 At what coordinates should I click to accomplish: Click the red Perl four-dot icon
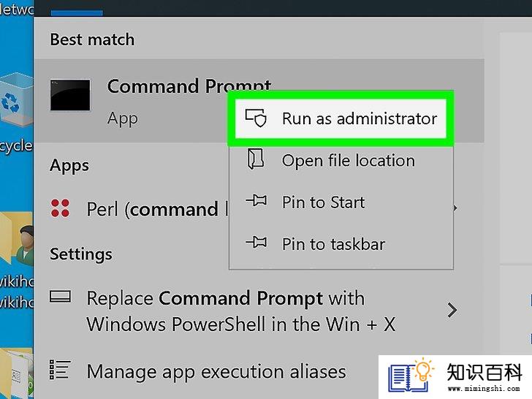(60, 208)
